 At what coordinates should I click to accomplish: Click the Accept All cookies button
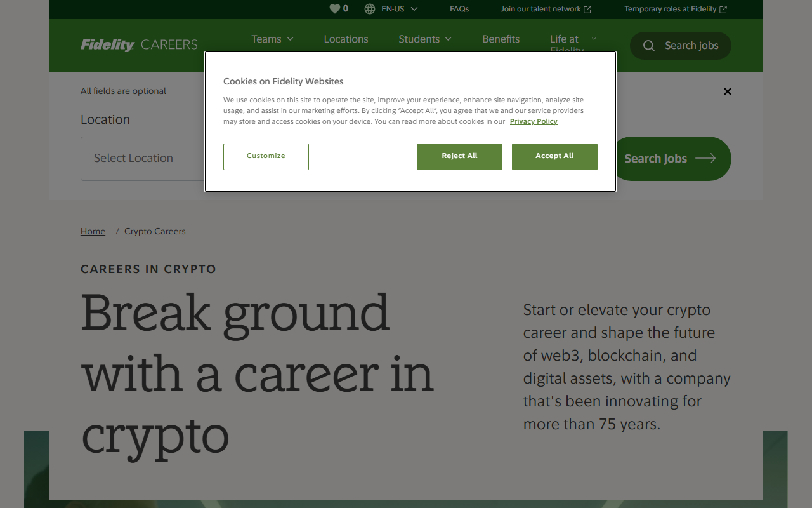coord(554,156)
